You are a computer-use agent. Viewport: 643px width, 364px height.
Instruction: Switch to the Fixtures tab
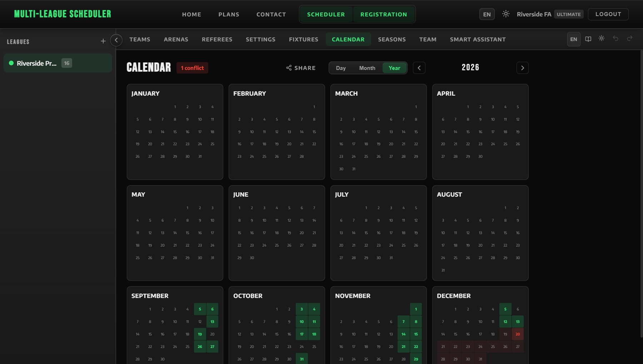tap(304, 39)
